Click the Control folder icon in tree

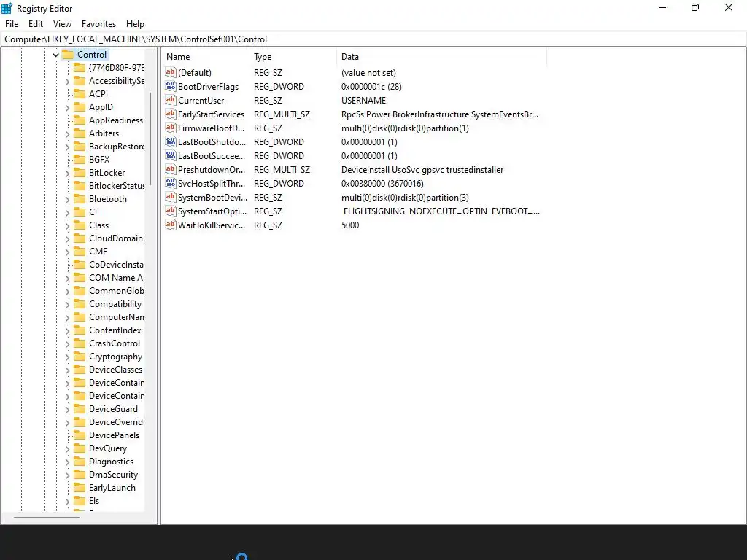pos(68,54)
